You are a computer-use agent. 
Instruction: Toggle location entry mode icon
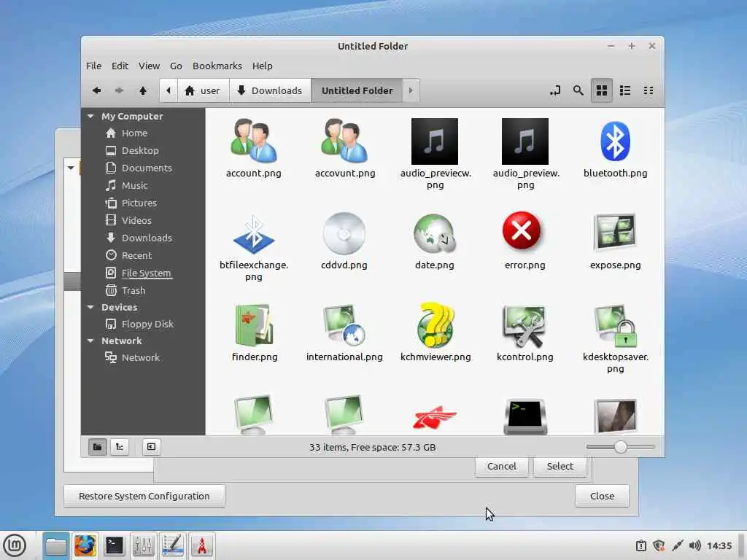pyautogui.click(x=555, y=90)
